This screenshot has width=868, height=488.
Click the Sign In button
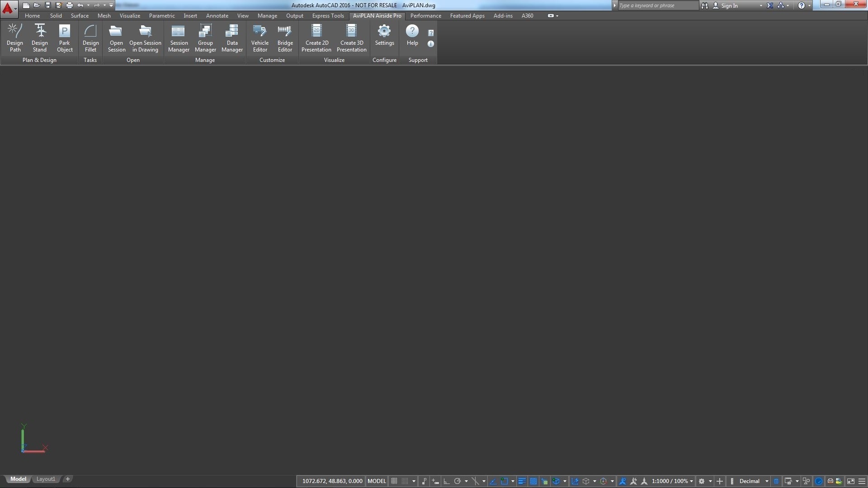[729, 5]
